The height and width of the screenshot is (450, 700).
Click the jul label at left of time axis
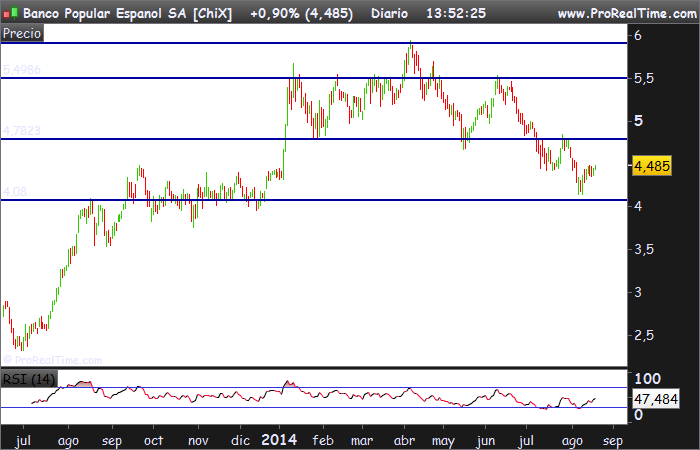point(23,441)
